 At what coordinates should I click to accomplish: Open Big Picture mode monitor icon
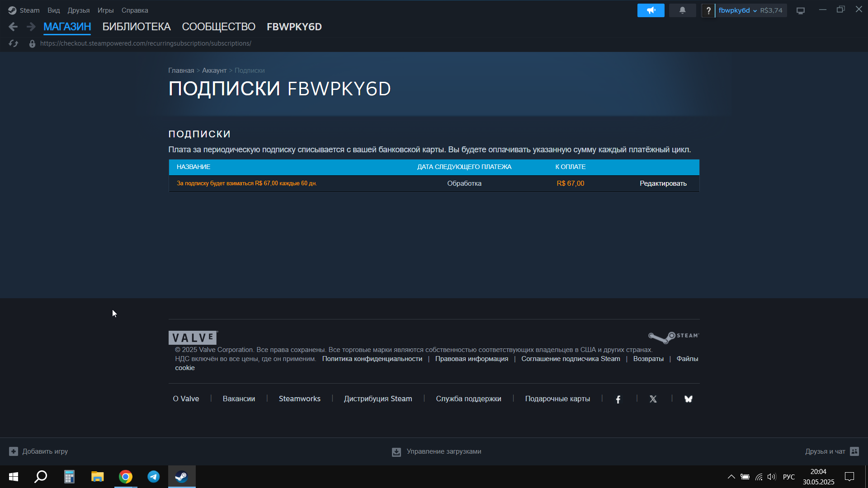(x=801, y=10)
